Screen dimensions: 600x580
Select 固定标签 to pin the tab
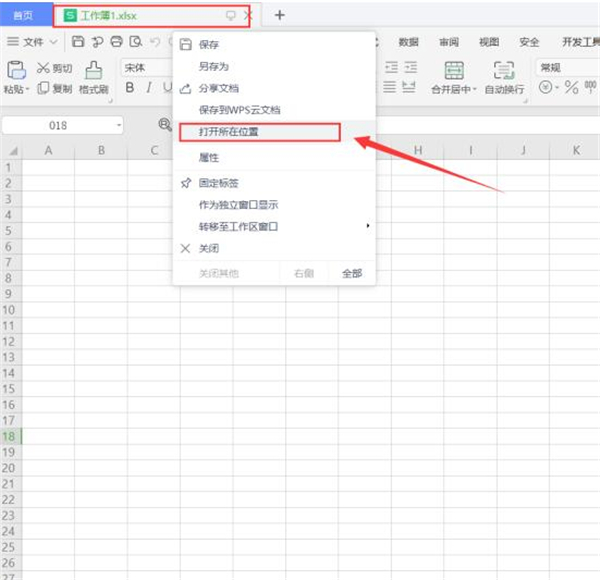[x=274, y=183]
